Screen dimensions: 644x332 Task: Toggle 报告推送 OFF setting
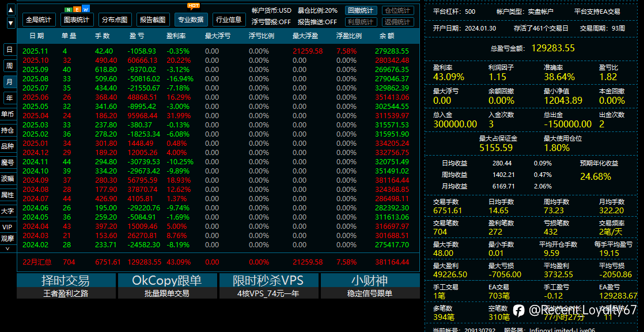pos(317,22)
